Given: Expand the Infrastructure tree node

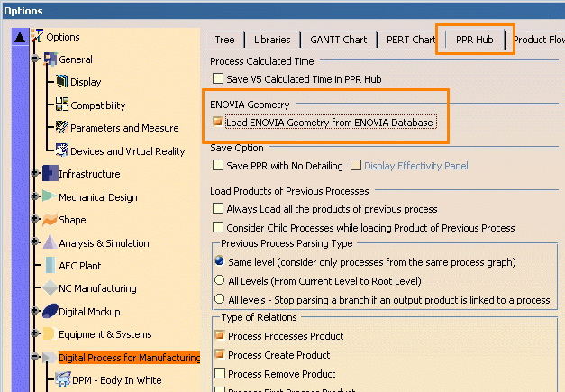Looking at the screenshot, I should pos(35,173).
